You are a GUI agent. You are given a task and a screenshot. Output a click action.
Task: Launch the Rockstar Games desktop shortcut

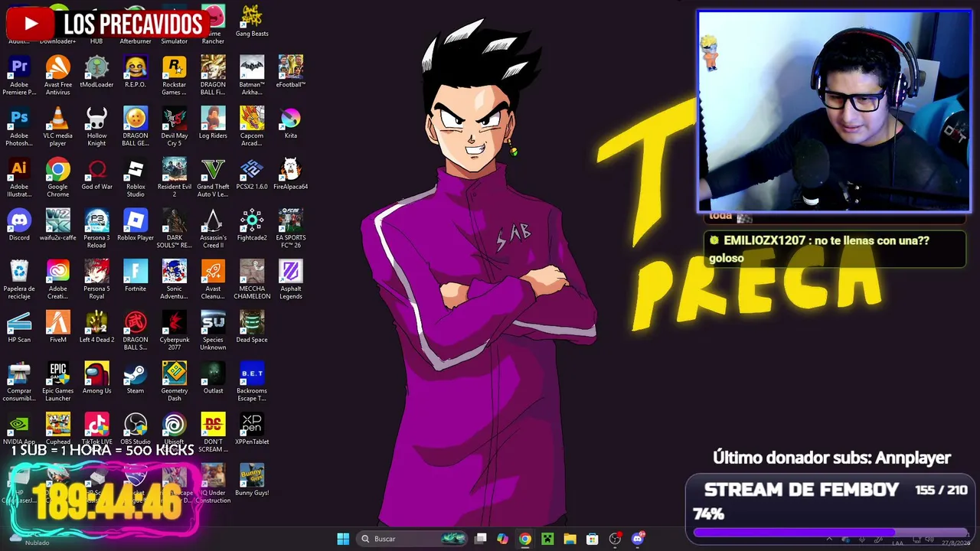[175, 75]
